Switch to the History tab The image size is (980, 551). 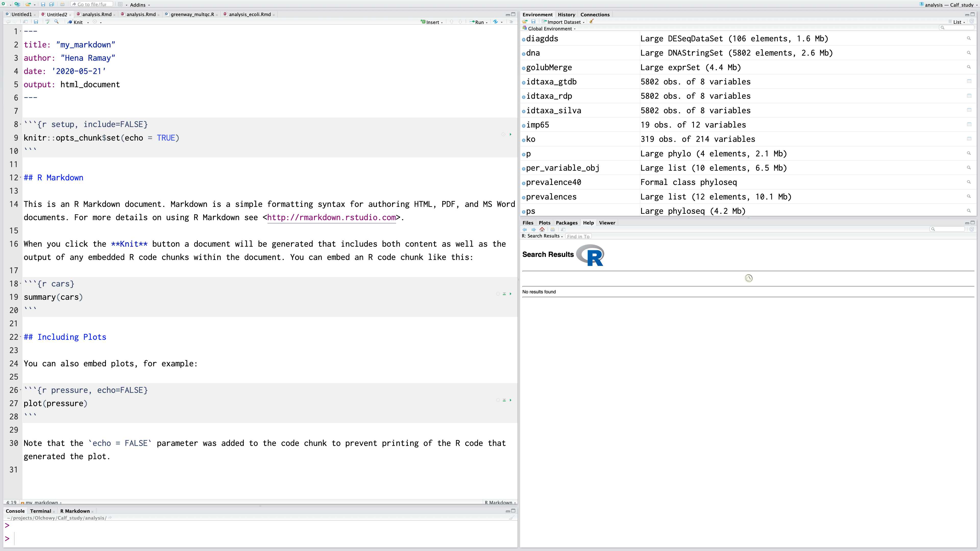pyautogui.click(x=566, y=15)
